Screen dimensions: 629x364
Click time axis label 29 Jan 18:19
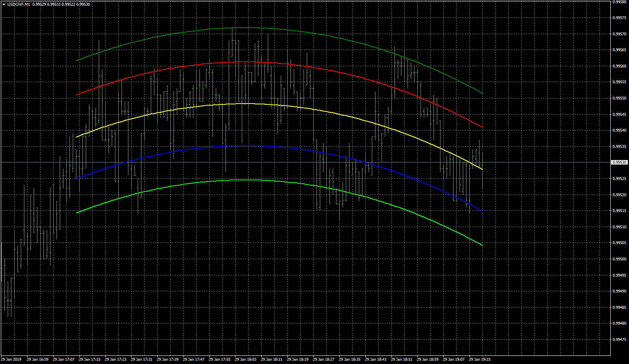(298, 360)
